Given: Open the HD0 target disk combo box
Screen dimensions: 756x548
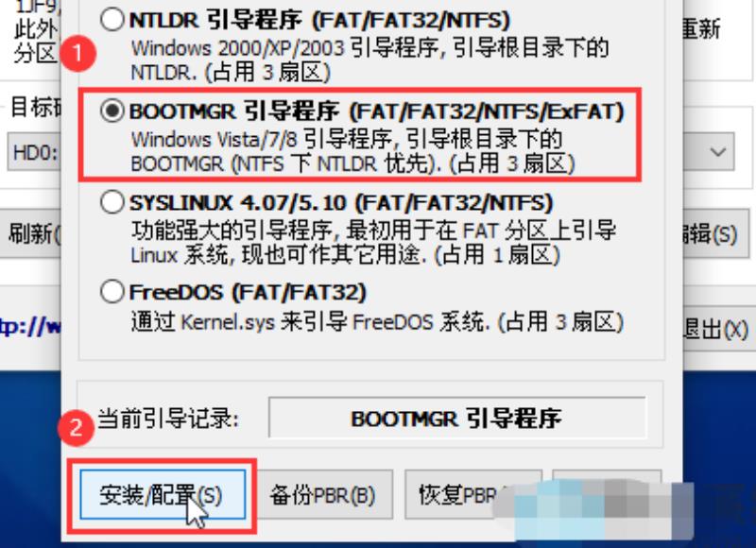Looking at the screenshot, I should [34, 152].
